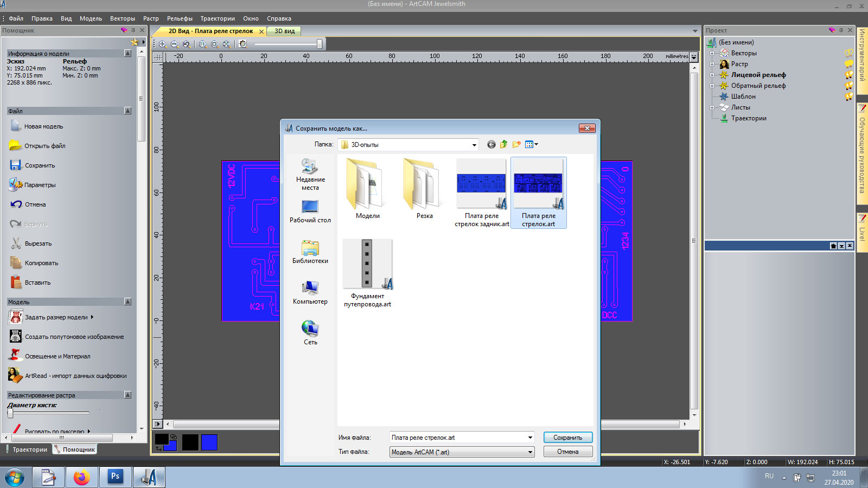Image resolution: width=868 pixels, height=488 pixels.
Task: Toggle visibility bulb for Векторы
Action: 849,53
